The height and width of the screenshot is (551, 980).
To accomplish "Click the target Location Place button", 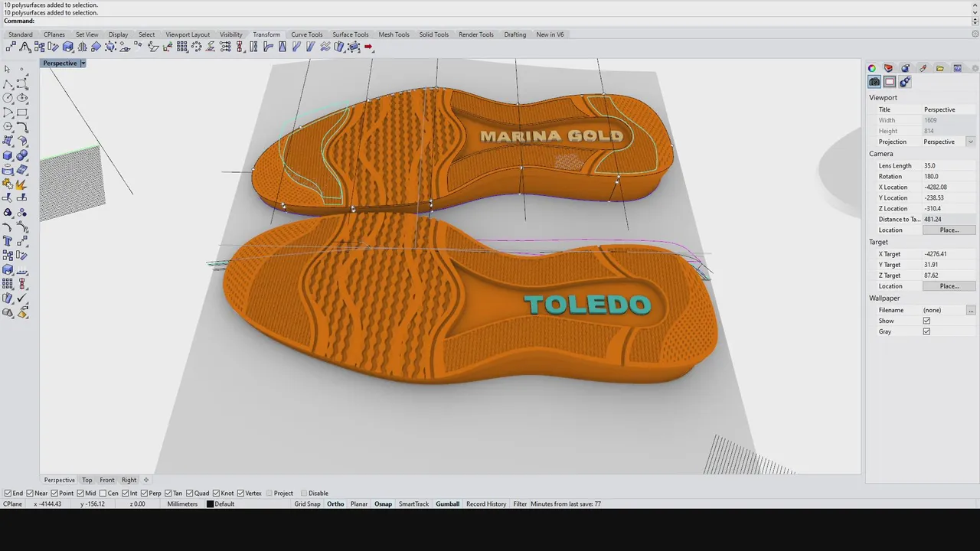I will pos(949,286).
